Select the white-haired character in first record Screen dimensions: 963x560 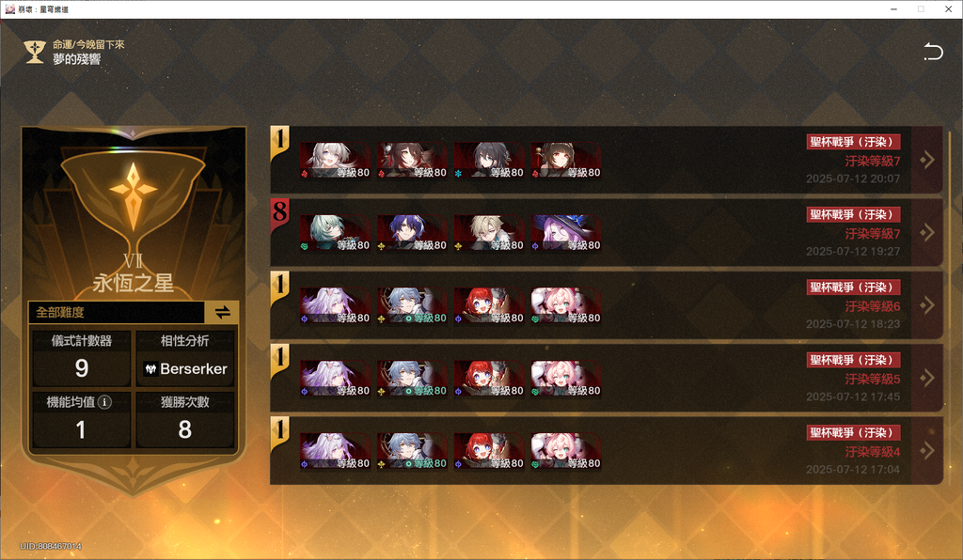tap(335, 160)
